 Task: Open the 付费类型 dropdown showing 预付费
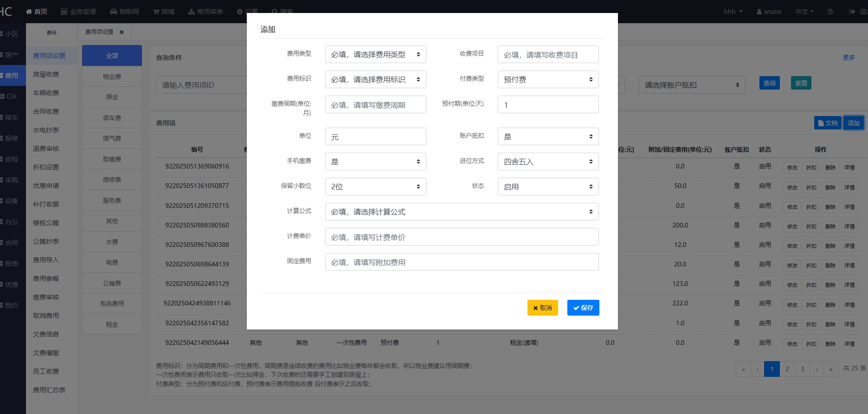pos(548,79)
